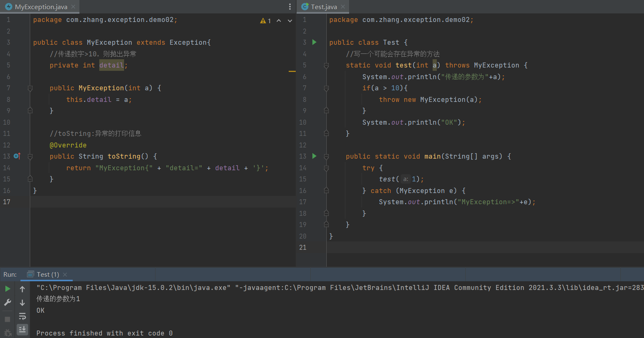Screen dimensions: 644x338
Task: Click the run gutter icon beside class Test
Action: tap(314, 42)
